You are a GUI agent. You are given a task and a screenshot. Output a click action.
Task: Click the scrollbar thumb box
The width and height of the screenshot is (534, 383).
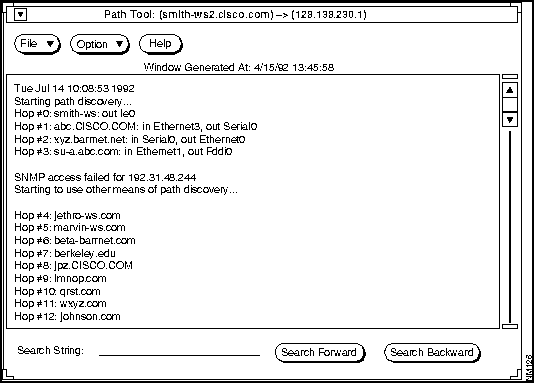coord(510,105)
